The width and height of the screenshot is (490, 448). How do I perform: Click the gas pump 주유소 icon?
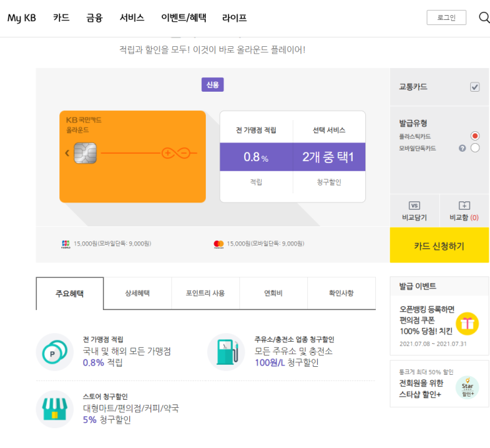click(226, 352)
